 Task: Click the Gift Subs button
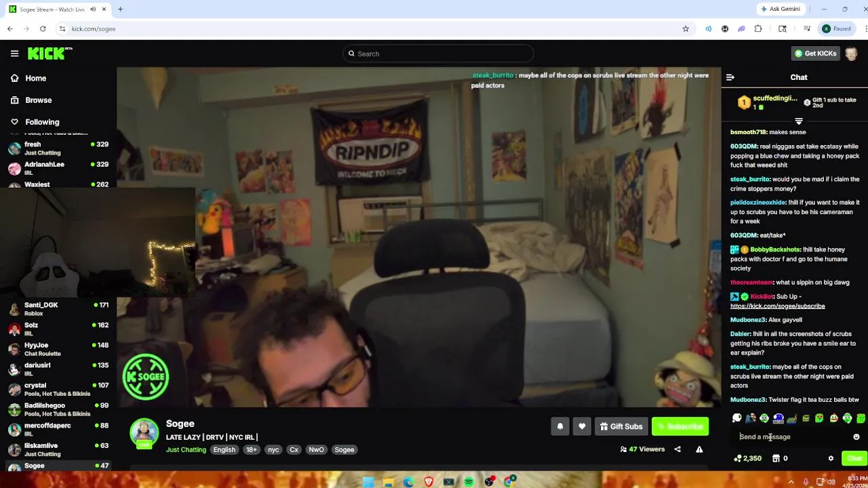620,426
